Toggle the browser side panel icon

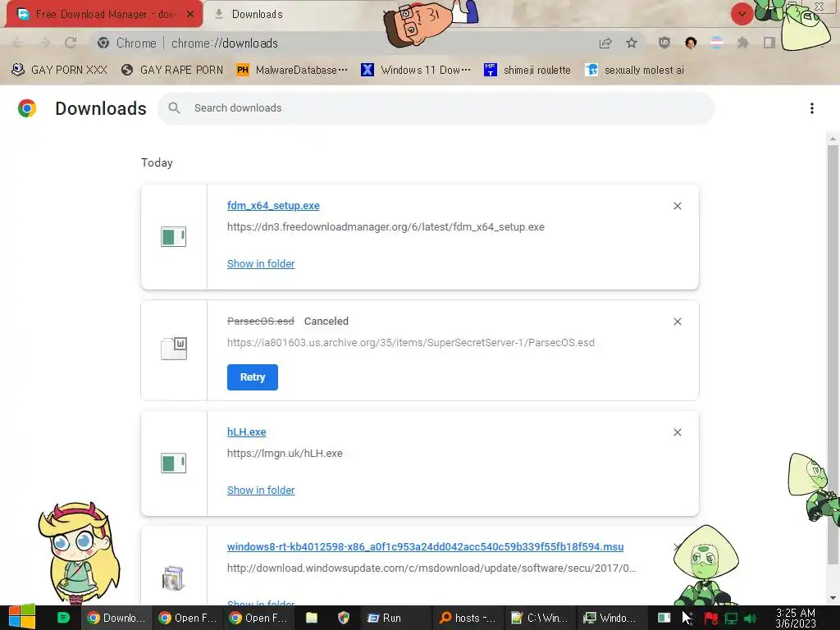click(769, 43)
